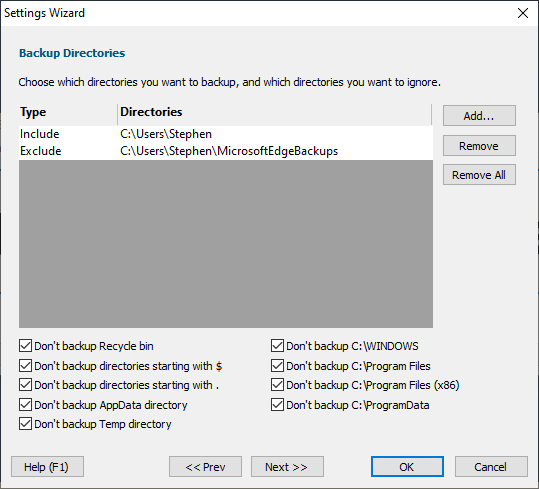Cancel the Settings Wizard
Image resolution: width=539 pixels, height=489 pixels.
tap(491, 467)
